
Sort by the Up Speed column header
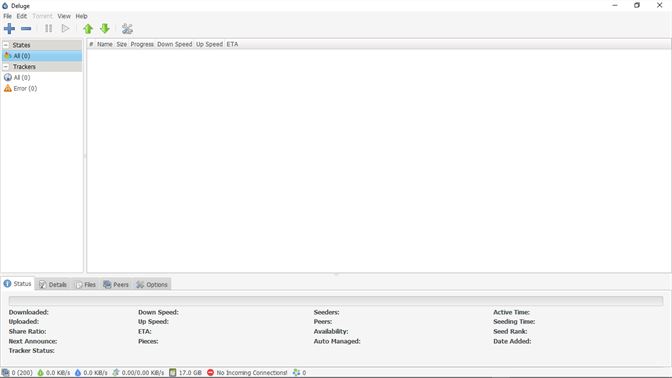[x=209, y=44]
